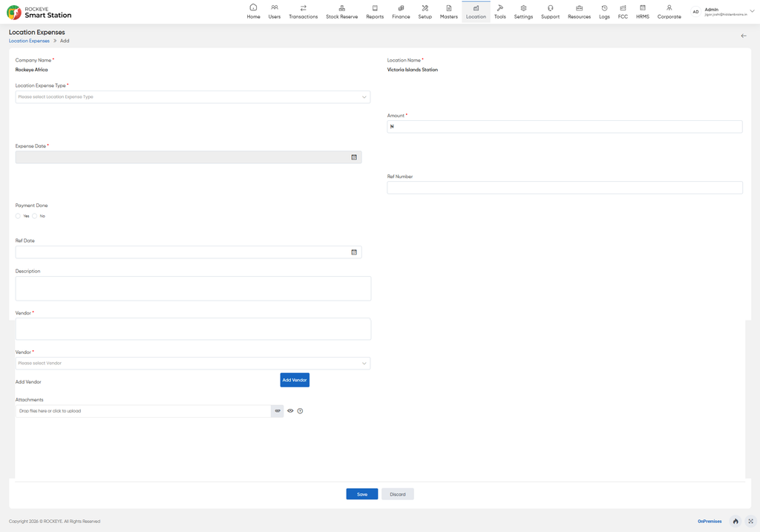Image resolution: width=760 pixels, height=532 pixels.
Task: Open the Masters menu
Action: (x=449, y=12)
